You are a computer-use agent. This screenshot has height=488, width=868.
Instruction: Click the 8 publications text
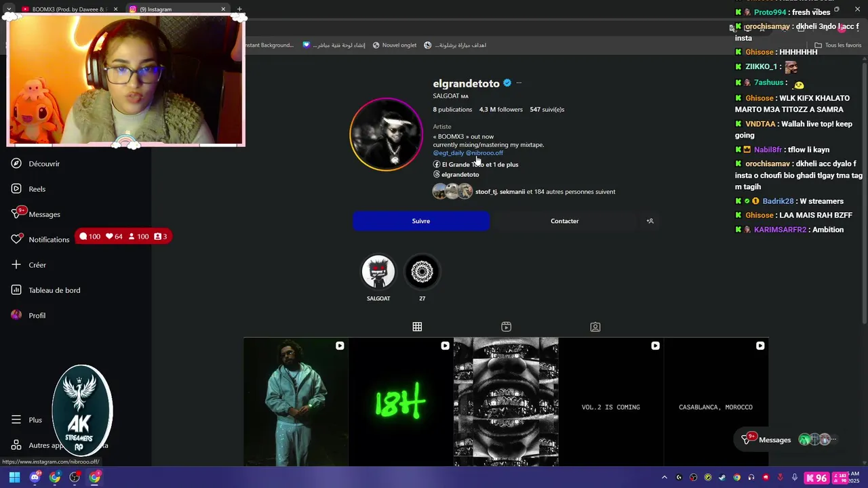point(452,109)
